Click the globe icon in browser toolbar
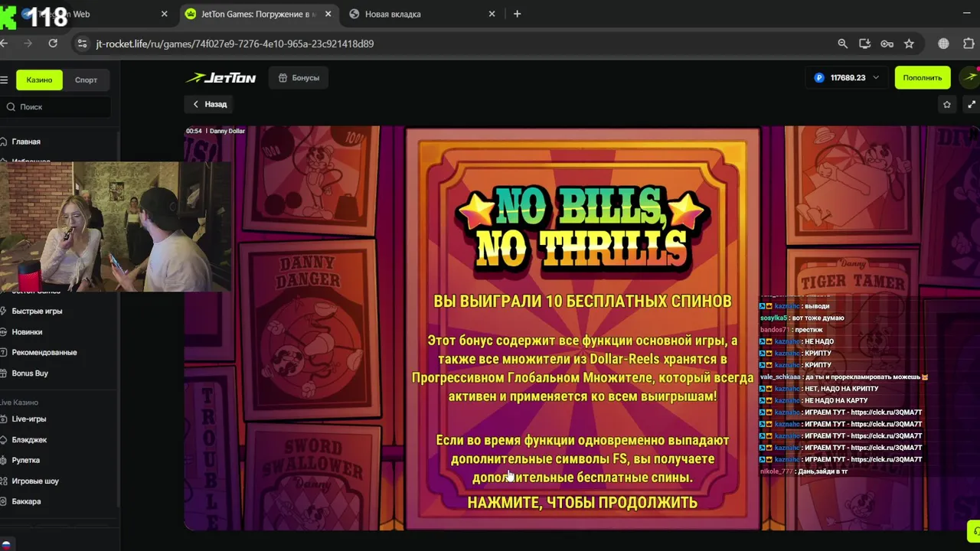This screenshot has height=551, width=980. click(x=943, y=44)
